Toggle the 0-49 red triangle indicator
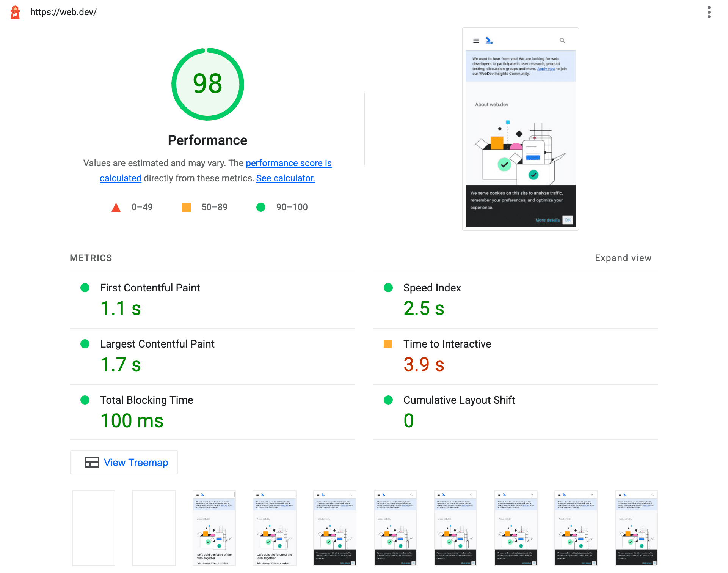728x573 pixels. [x=115, y=207]
